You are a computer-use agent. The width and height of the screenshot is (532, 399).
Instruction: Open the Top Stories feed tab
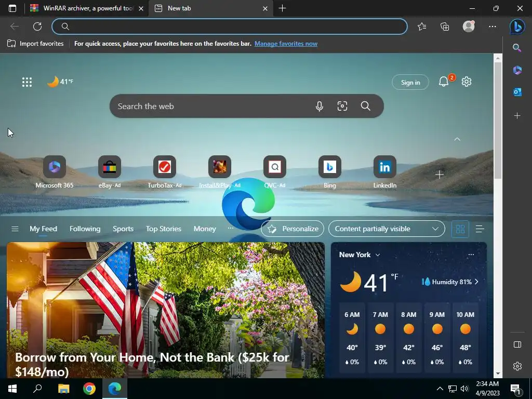pos(164,229)
